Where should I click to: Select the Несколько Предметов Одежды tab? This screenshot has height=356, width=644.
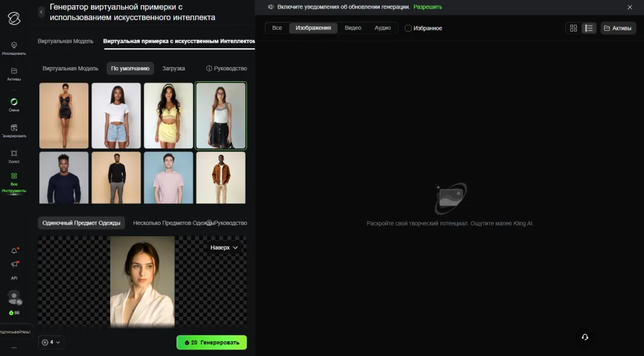[173, 222]
